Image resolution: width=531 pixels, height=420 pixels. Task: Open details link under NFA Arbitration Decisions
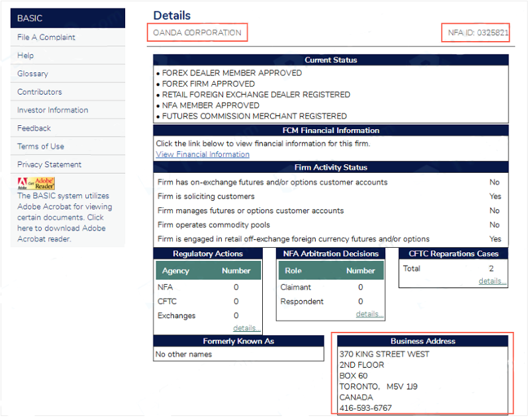point(370,314)
